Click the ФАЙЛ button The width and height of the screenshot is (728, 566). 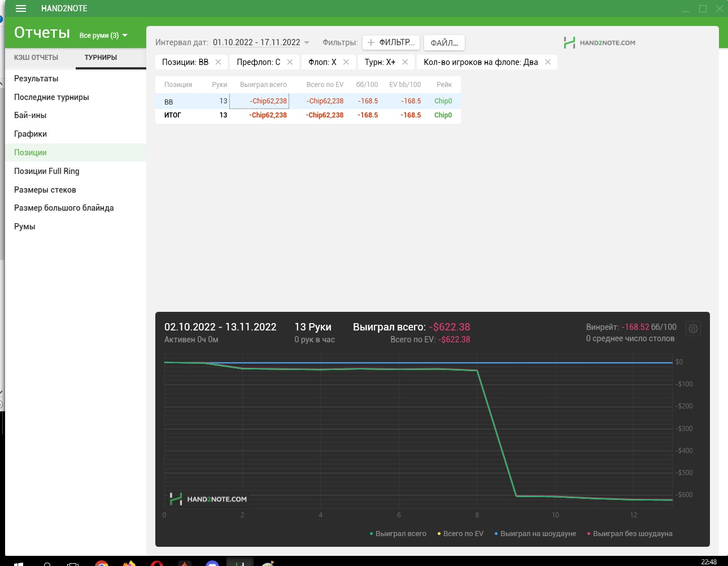click(444, 42)
